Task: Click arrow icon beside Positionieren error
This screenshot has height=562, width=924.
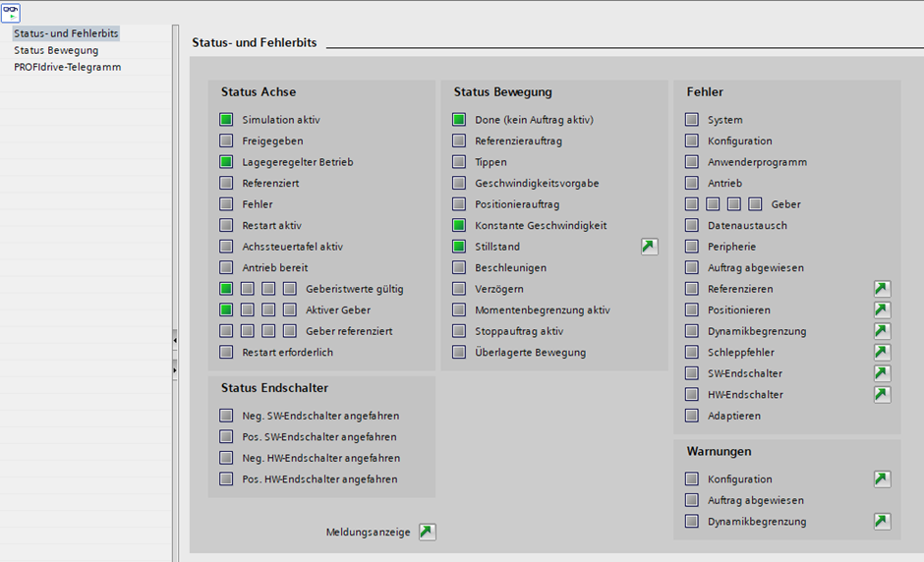Action: pos(882,310)
